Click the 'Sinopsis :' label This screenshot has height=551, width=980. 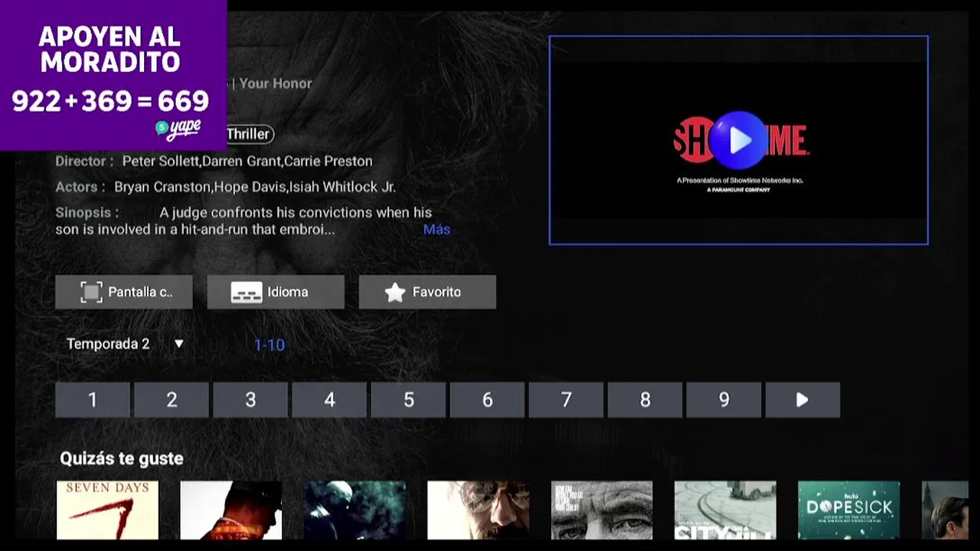(x=87, y=213)
